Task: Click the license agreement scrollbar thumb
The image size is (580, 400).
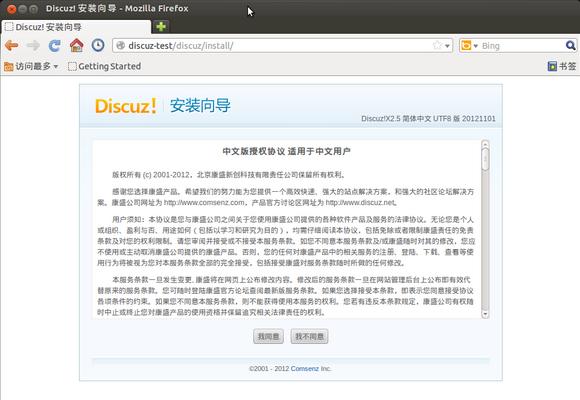Action: pos(485,159)
